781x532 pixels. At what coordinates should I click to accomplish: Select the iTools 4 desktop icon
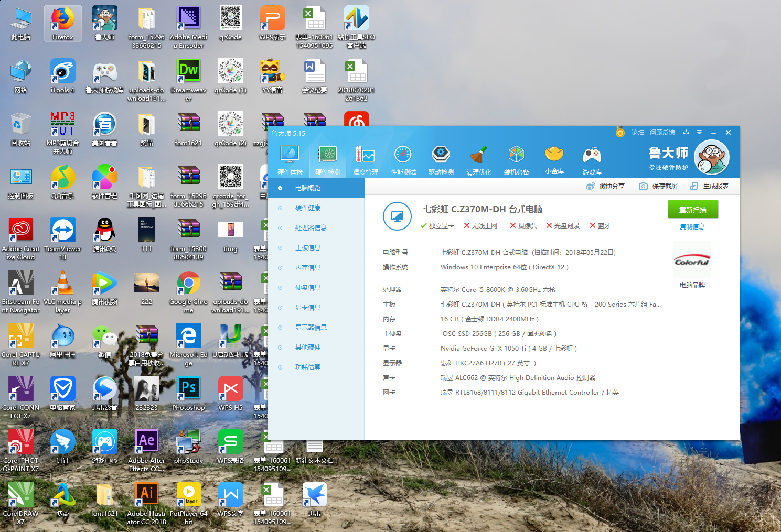pos(63,77)
